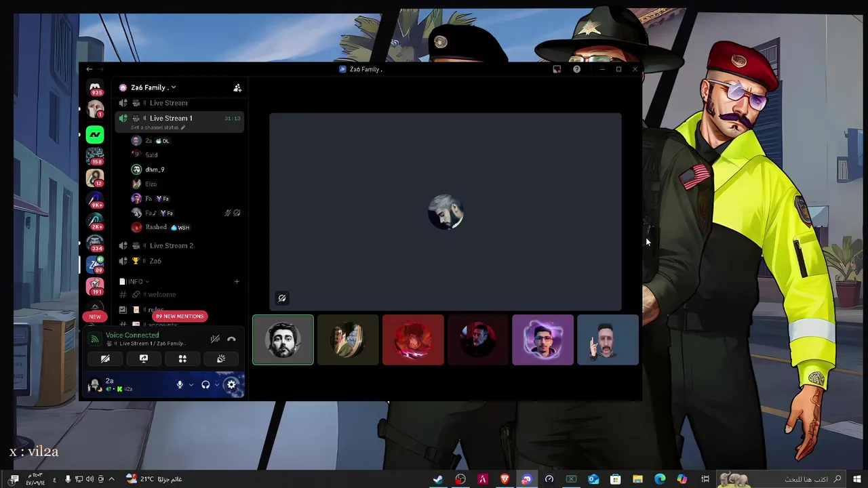The height and width of the screenshot is (488, 868).
Task: Open Steam from the taskbar
Action: click(x=438, y=479)
